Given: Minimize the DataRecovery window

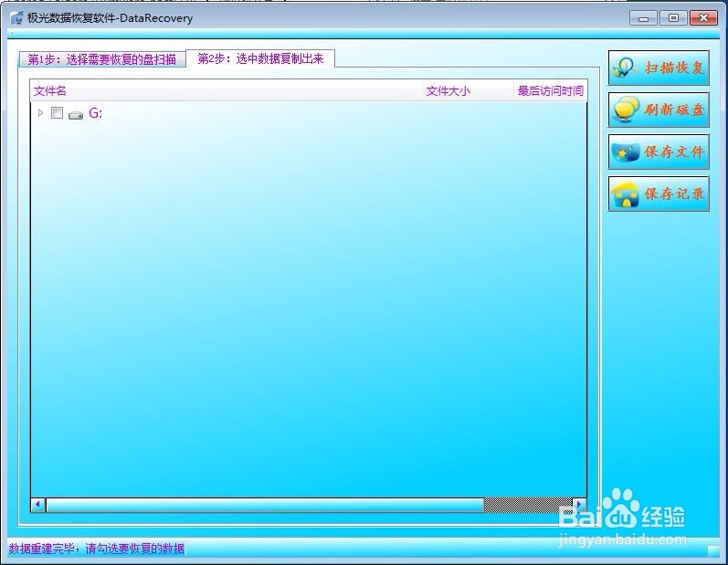Looking at the screenshot, I should tap(643, 18).
